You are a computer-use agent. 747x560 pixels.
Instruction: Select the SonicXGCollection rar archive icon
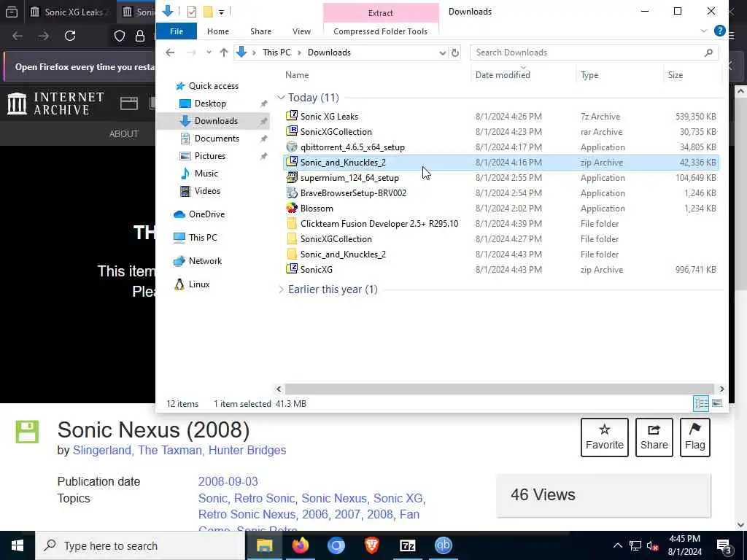[x=292, y=131]
